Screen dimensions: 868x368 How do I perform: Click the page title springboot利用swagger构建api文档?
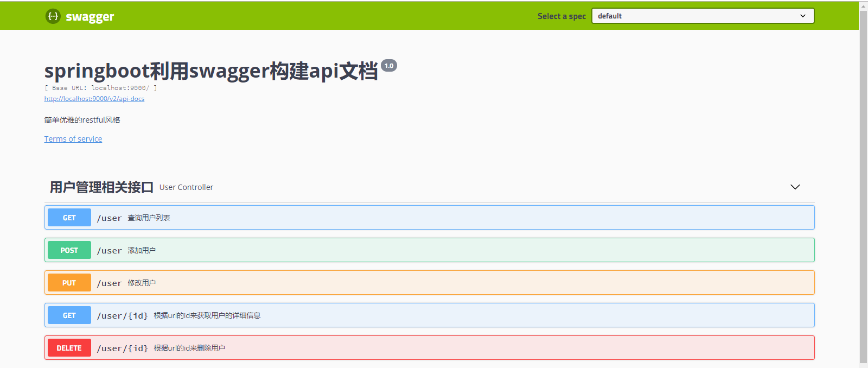(211, 71)
